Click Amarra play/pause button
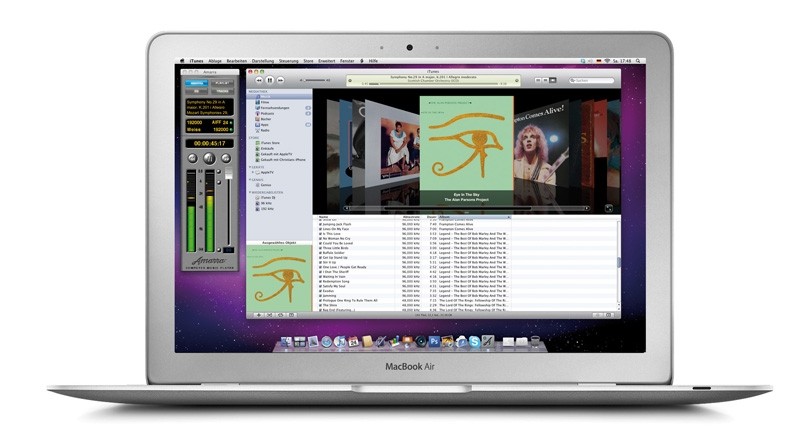The image size is (800, 441). click(x=209, y=158)
